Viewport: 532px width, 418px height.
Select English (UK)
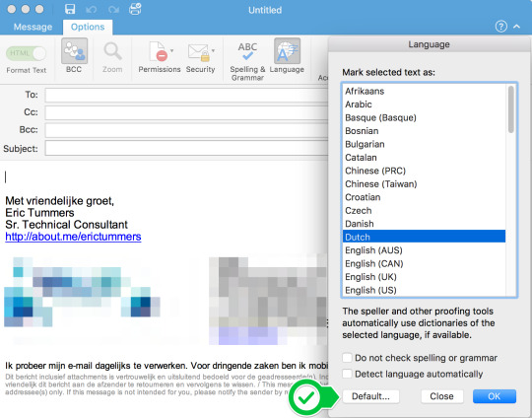424,276
